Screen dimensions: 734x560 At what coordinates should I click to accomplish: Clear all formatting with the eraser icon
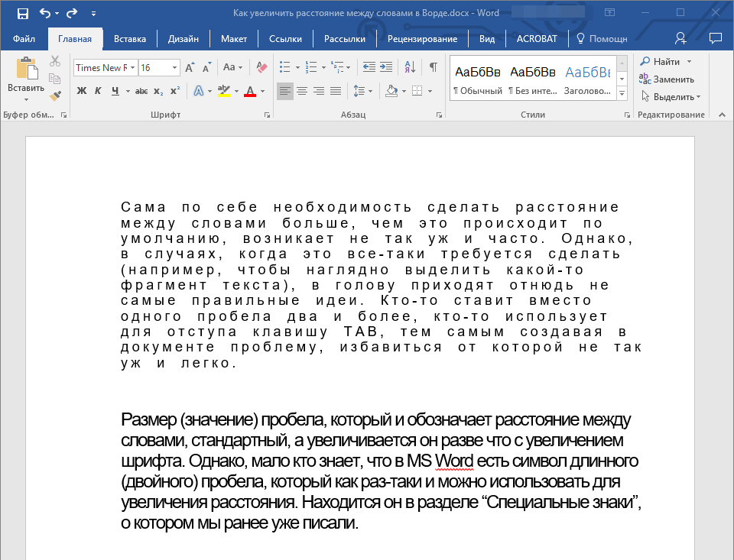[x=262, y=67]
